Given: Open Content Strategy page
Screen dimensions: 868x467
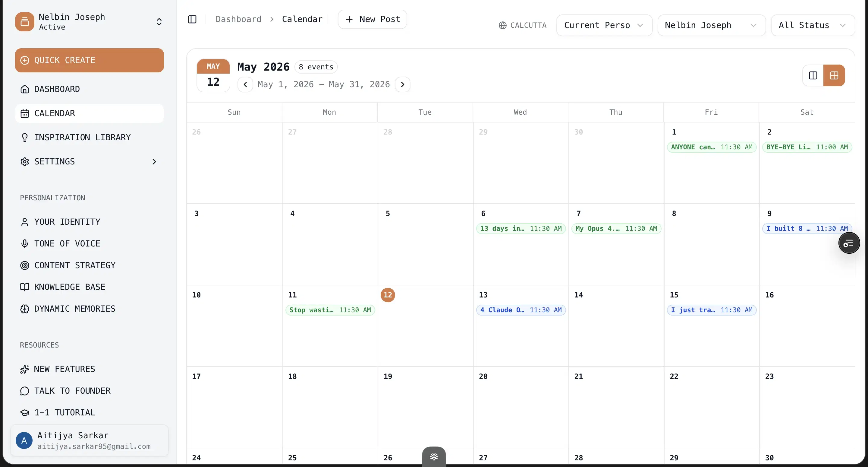Looking at the screenshot, I should click(89, 265).
